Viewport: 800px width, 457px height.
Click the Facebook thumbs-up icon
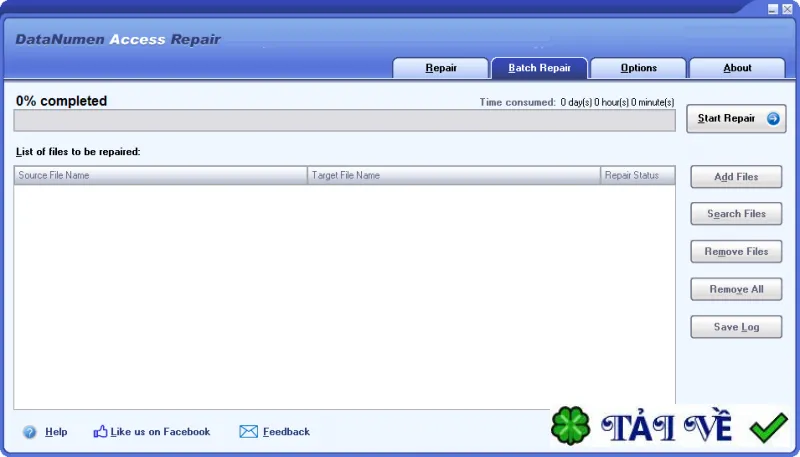pyautogui.click(x=100, y=431)
